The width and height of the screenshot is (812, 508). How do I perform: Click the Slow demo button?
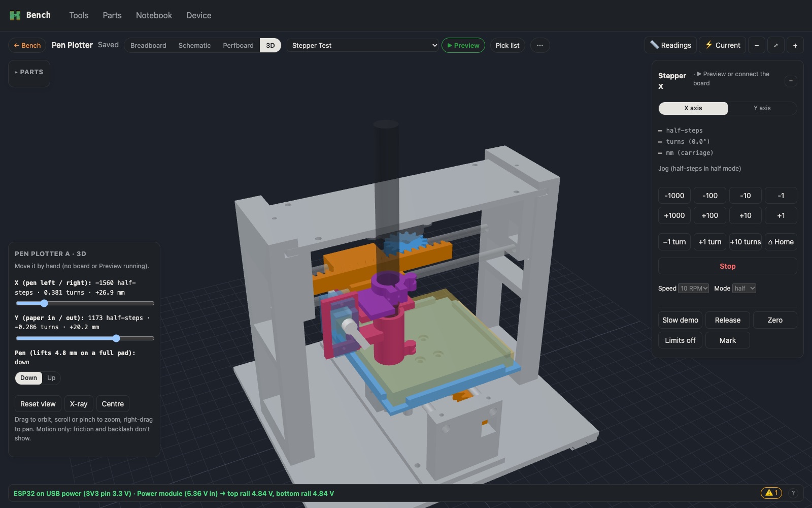click(680, 320)
